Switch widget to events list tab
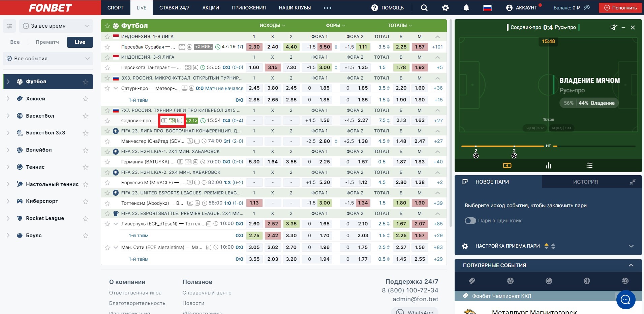644x314 pixels. point(589,165)
